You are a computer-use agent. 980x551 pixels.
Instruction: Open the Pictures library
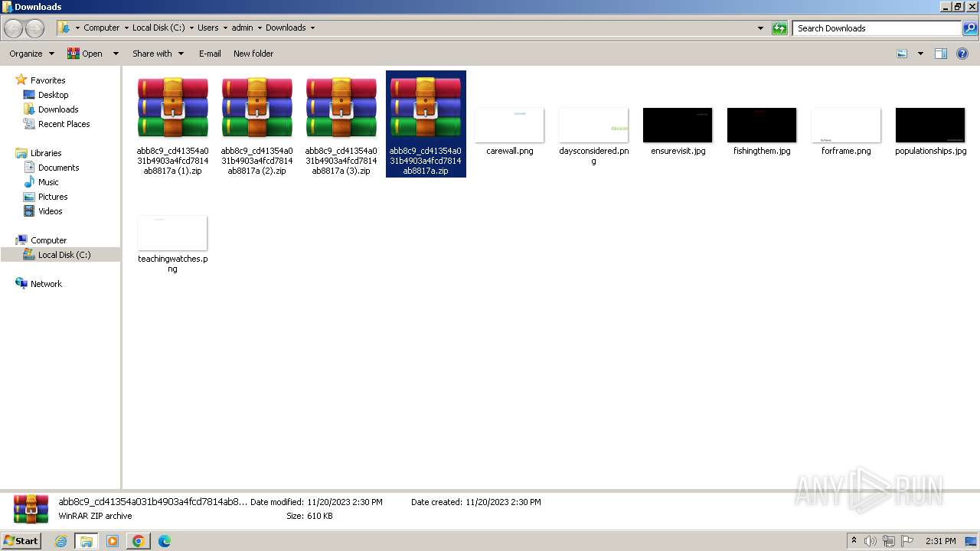53,197
